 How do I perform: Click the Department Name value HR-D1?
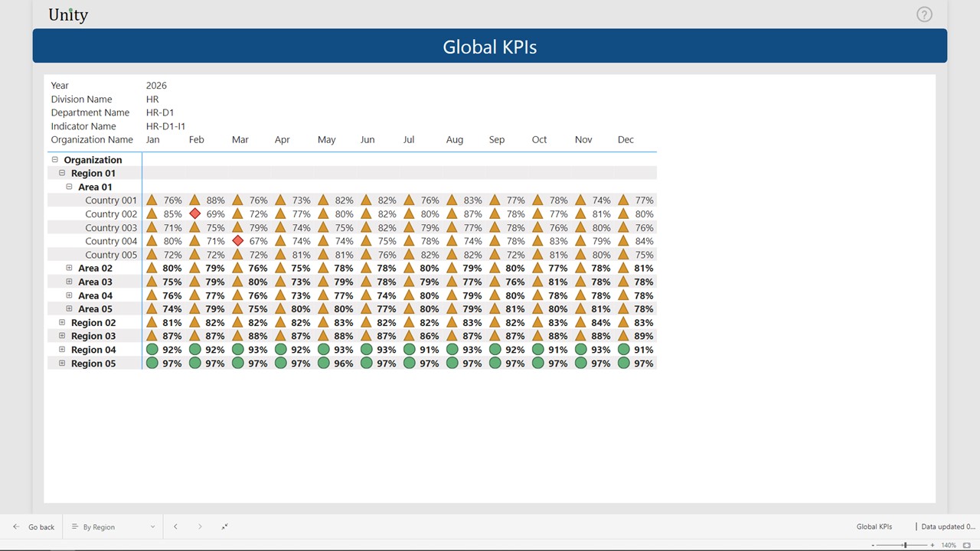click(x=160, y=112)
